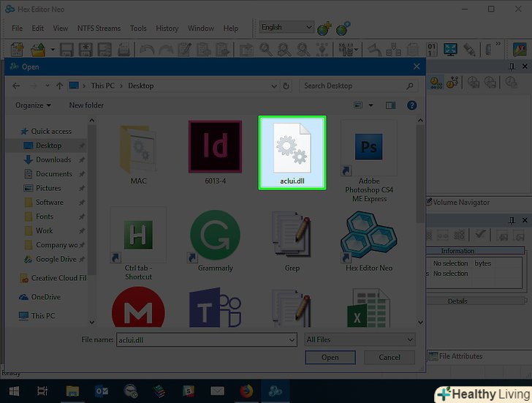Click This PC in the address path

tap(102, 86)
